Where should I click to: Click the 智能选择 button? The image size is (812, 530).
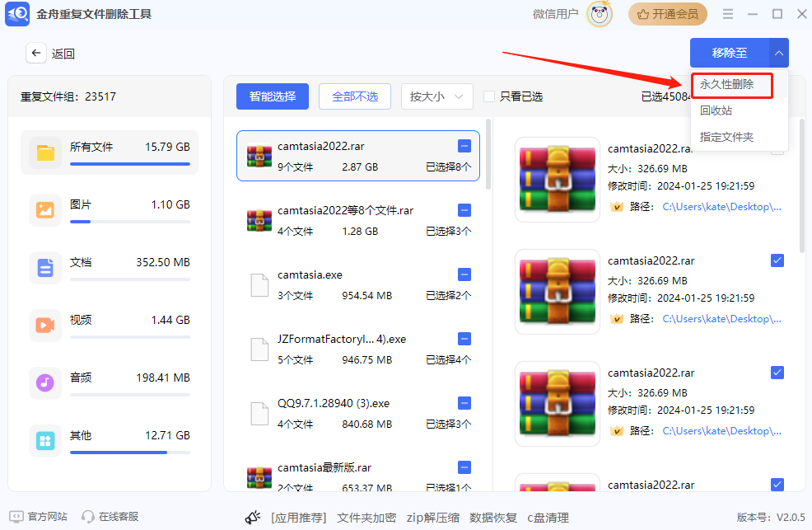pyautogui.click(x=273, y=96)
